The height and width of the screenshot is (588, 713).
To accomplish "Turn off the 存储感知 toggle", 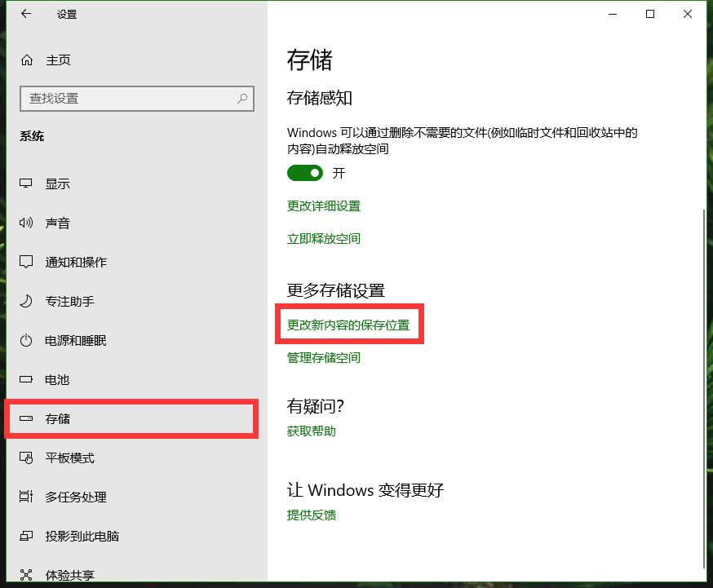I will (305, 173).
